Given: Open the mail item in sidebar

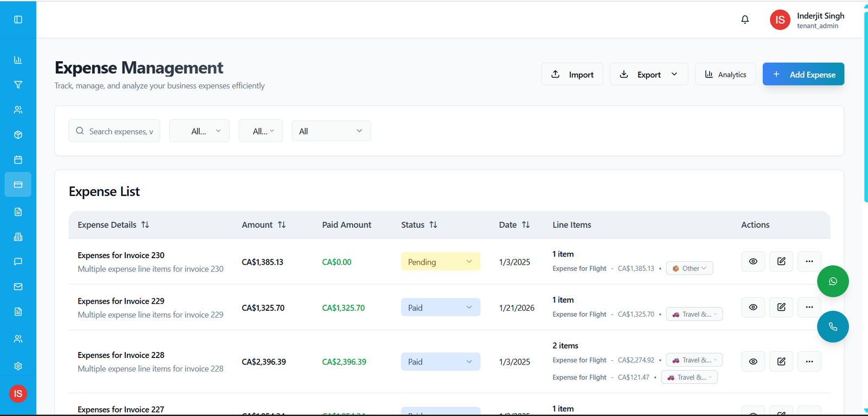Looking at the screenshot, I should [x=18, y=287].
